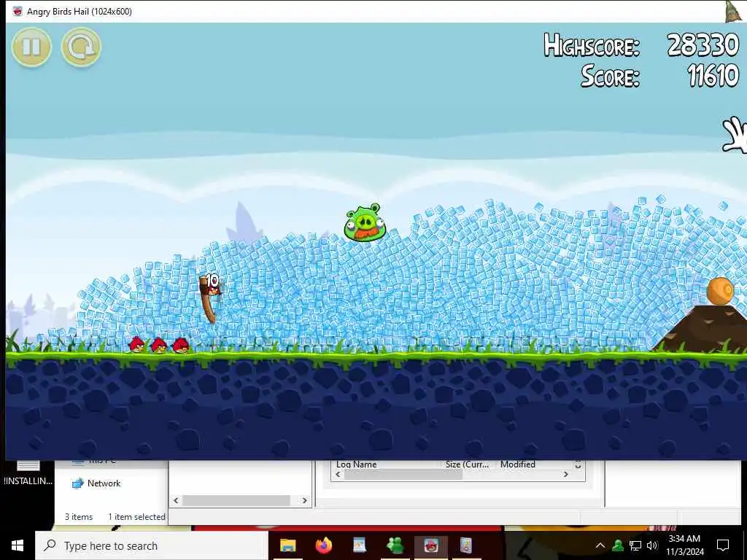This screenshot has width=747, height=560.
Task: Click the '1 item selected' status text
Action: (x=136, y=517)
